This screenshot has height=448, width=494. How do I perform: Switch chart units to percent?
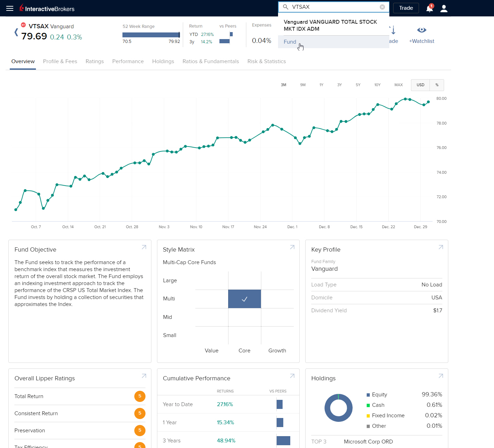437,85
